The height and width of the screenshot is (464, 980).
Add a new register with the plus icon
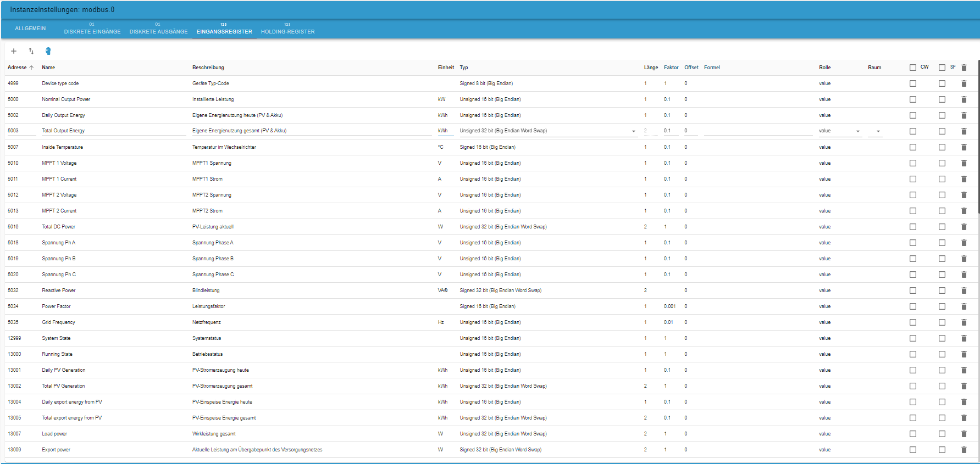coord(14,51)
